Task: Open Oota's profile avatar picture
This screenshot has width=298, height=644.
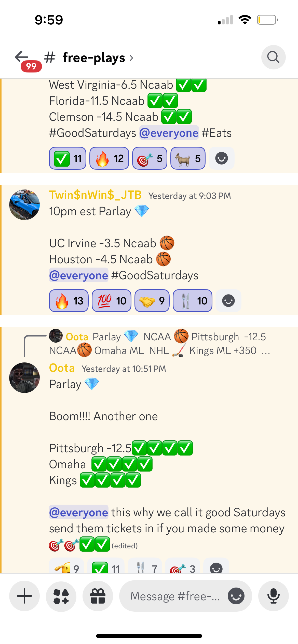Action: 24,378
